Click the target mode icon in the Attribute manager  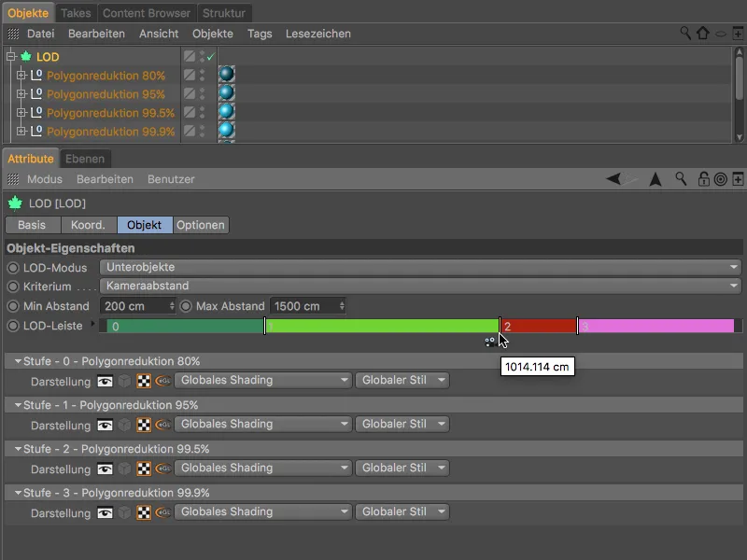721,179
